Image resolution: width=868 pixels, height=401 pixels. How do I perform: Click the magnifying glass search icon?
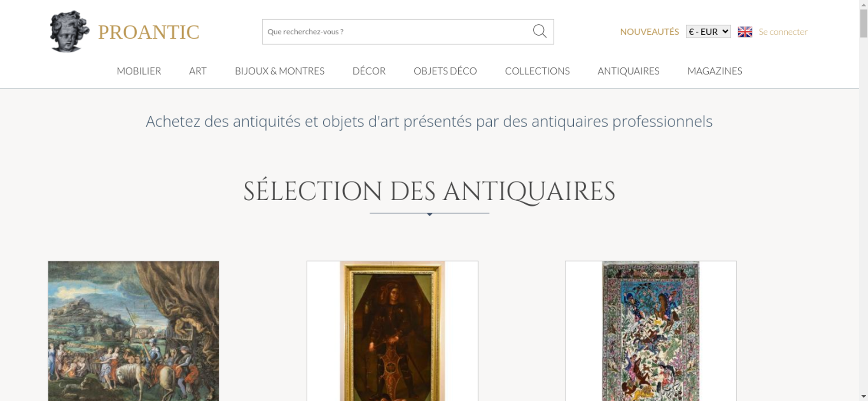(x=539, y=31)
